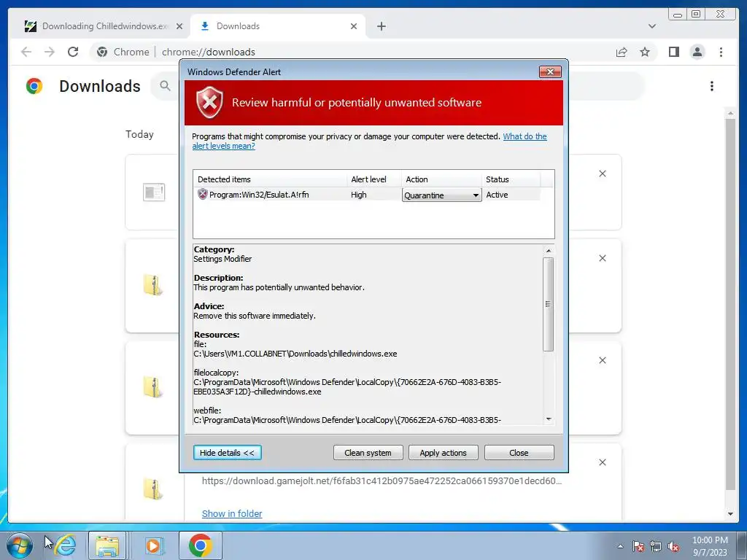The width and height of the screenshot is (747, 560).
Task: Close the Windows Defender Alert window
Action: [x=550, y=72]
